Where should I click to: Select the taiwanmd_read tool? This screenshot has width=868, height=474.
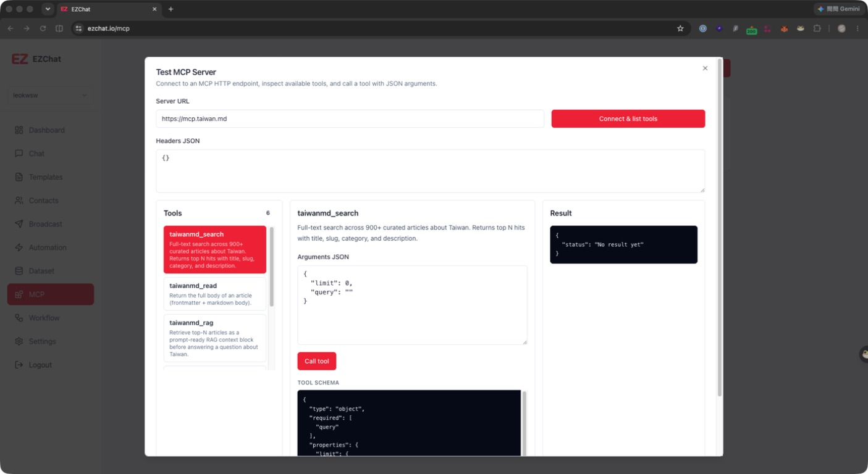coord(215,293)
